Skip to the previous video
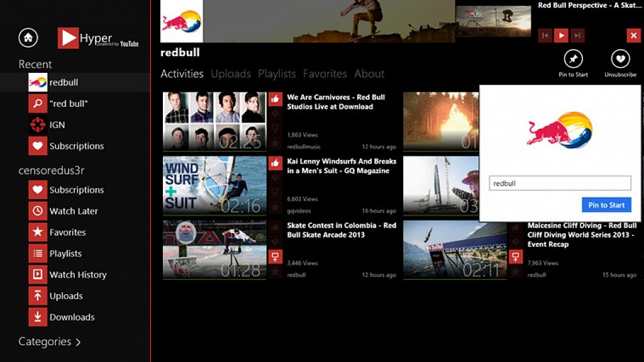 click(545, 36)
